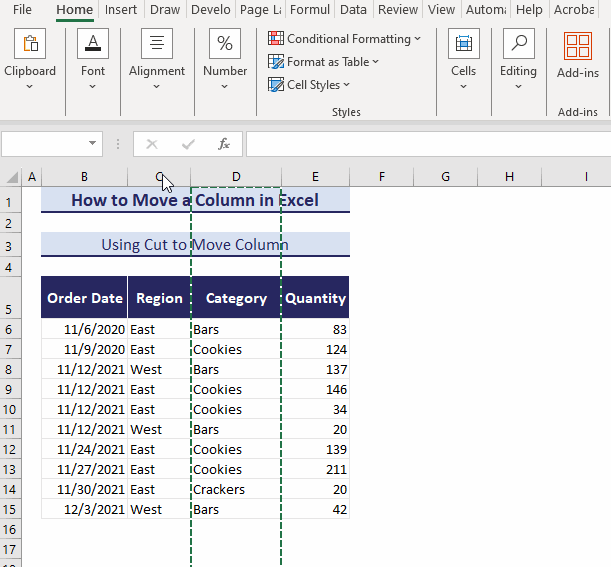The image size is (611, 567).
Task: Select column D header
Action: coord(236,177)
